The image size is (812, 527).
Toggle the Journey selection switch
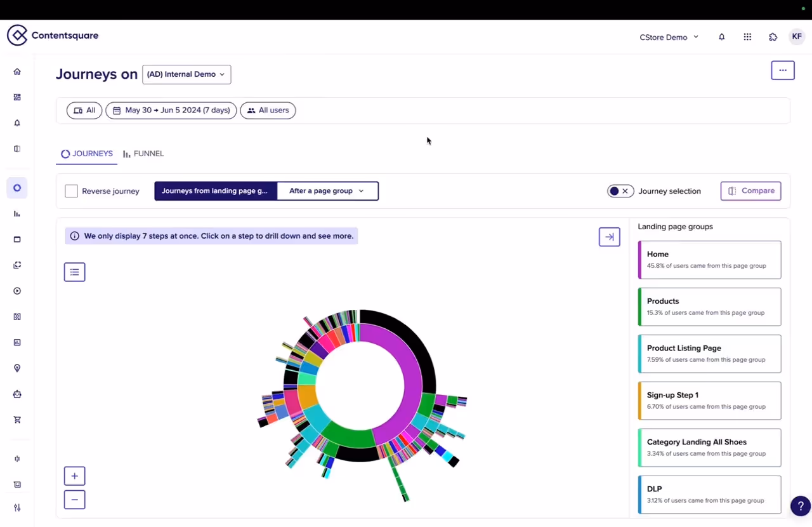point(620,191)
